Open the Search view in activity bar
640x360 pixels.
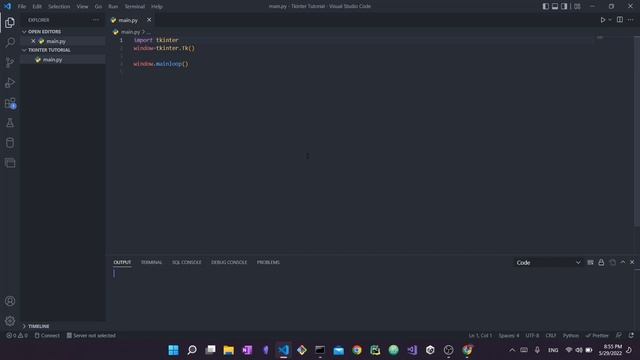pyautogui.click(x=10, y=42)
